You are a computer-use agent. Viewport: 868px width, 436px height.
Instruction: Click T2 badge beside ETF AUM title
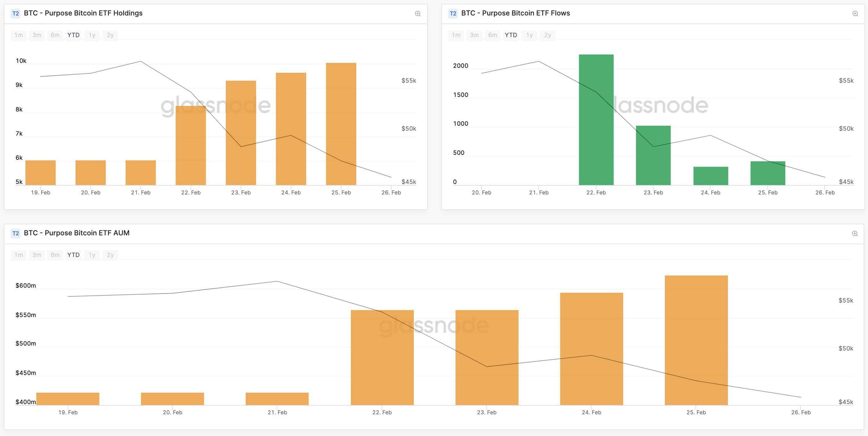[x=16, y=233]
